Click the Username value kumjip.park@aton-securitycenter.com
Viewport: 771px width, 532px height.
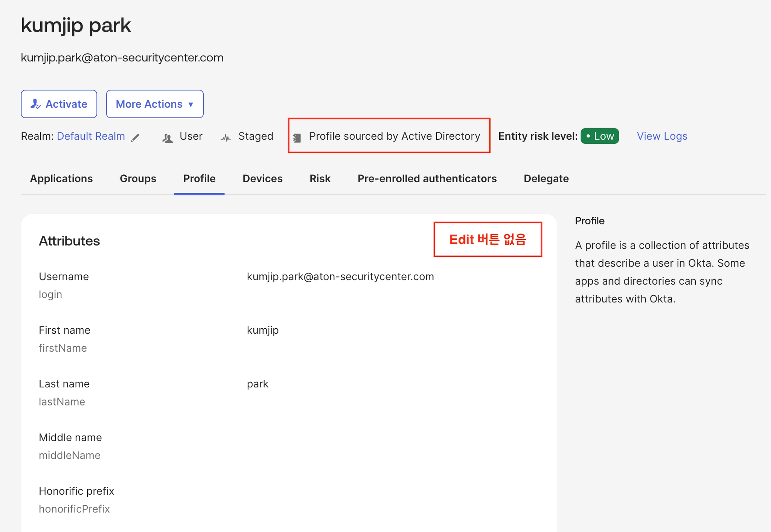340,277
